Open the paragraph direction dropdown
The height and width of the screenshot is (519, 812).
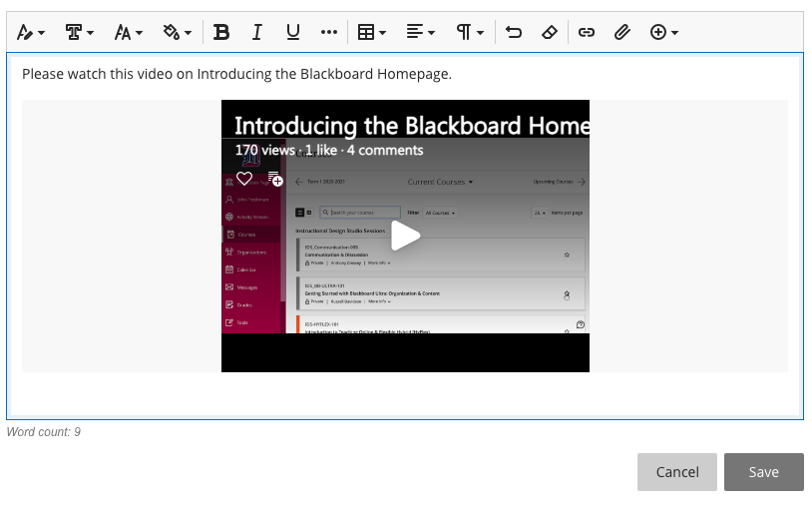tap(469, 32)
